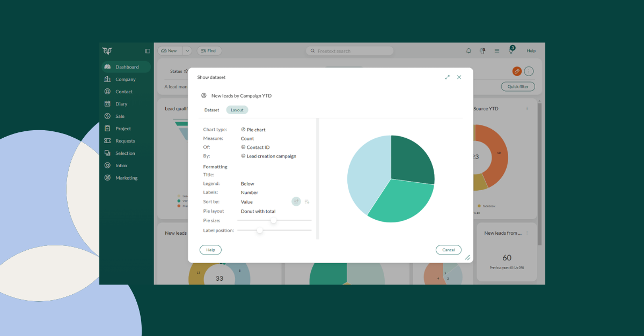This screenshot has height=336, width=644.
Task: Open the Company section icon in sidebar
Action: pyautogui.click(x=107, y=79)
